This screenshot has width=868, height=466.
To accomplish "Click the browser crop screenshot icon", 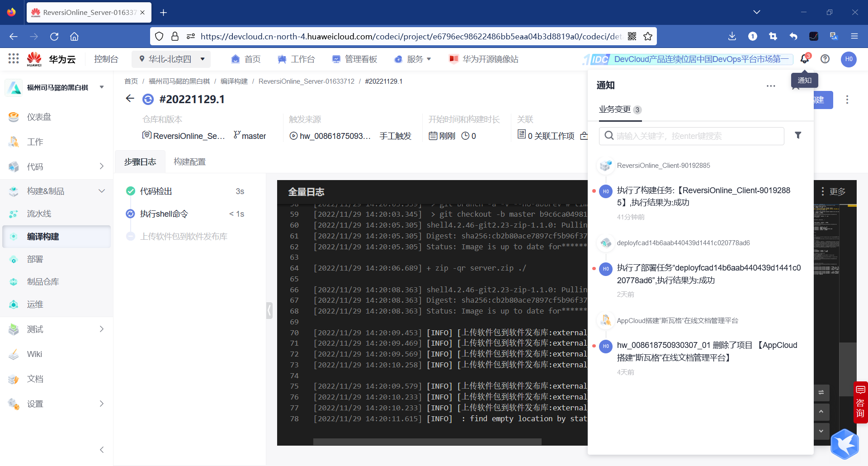I will coord(773,36).
